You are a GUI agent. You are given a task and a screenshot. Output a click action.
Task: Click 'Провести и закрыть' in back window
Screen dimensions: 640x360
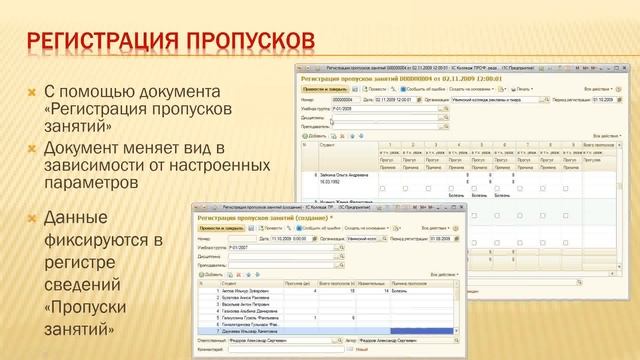pos(325,89)
